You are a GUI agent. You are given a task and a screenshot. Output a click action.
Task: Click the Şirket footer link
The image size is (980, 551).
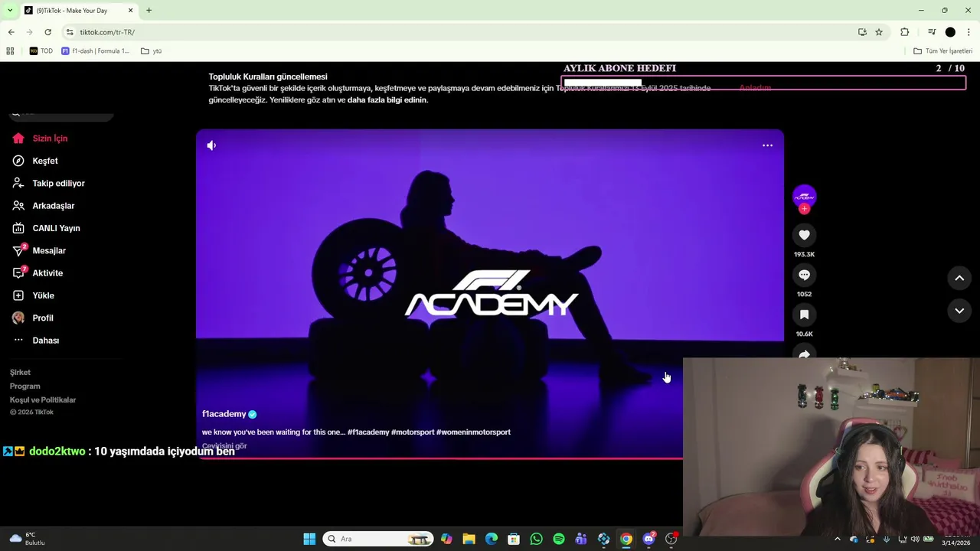20,373
